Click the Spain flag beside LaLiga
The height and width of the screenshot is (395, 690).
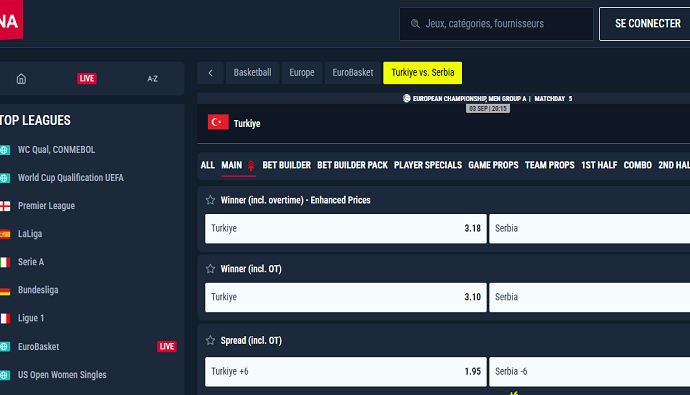(x=5, y=234)
